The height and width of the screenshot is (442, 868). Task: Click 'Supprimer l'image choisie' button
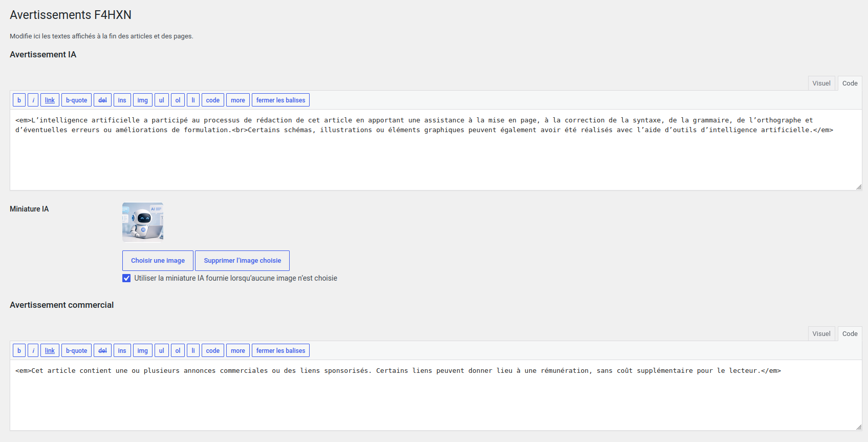242,260
